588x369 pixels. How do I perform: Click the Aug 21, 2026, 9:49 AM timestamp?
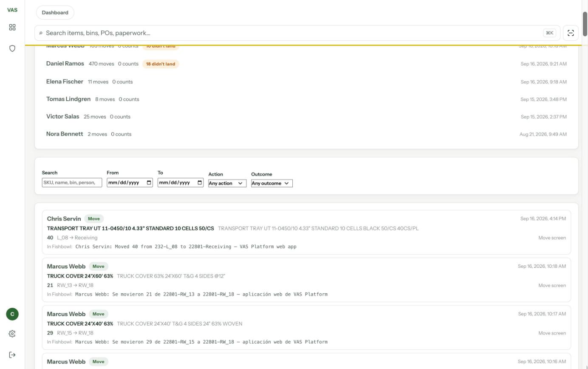[x=543, y=134]
